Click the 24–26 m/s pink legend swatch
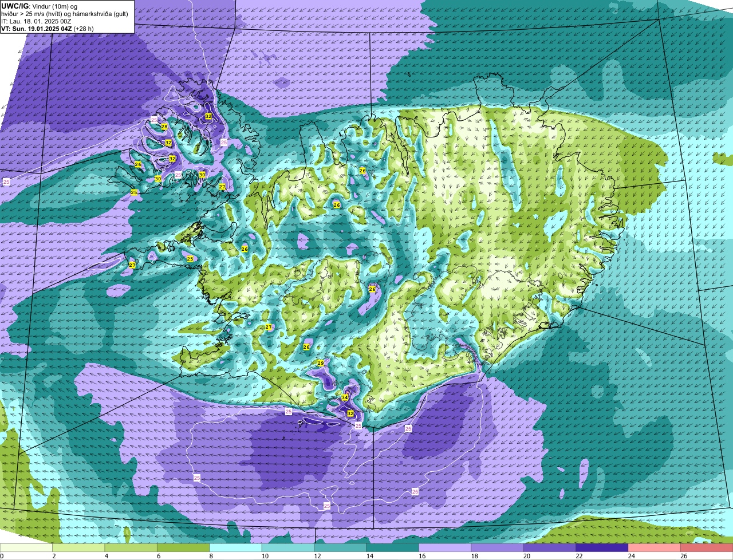The width and height of the screenshot is (733, 560). tap(655, 548)
